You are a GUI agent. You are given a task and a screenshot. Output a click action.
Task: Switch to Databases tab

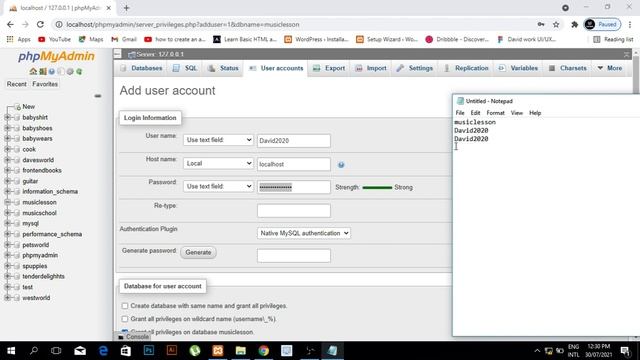click(x=142, y=68)
